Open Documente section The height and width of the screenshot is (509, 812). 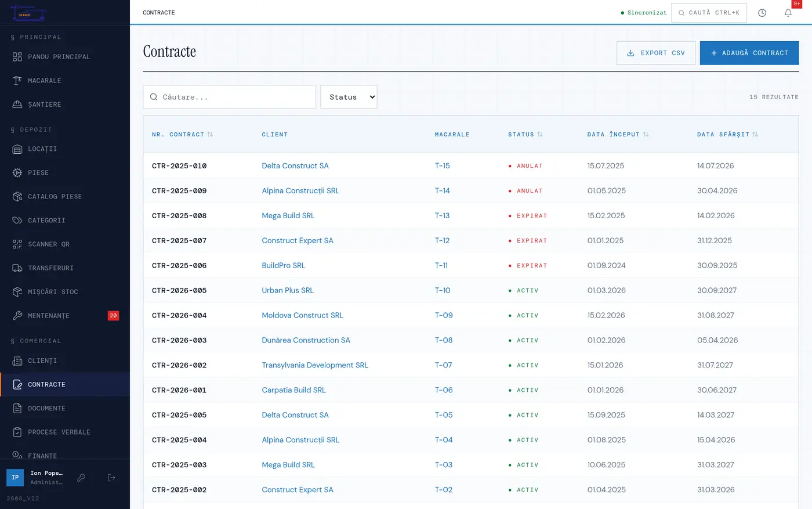(x=65, y=409)
